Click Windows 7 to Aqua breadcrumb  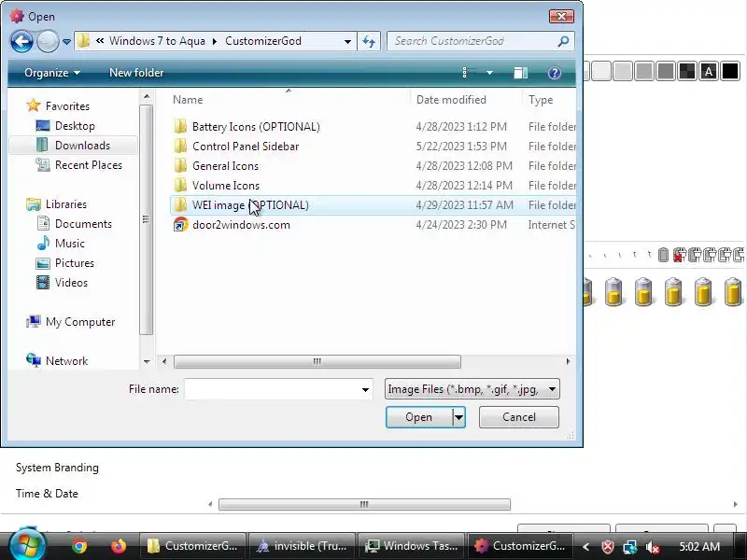157,41
